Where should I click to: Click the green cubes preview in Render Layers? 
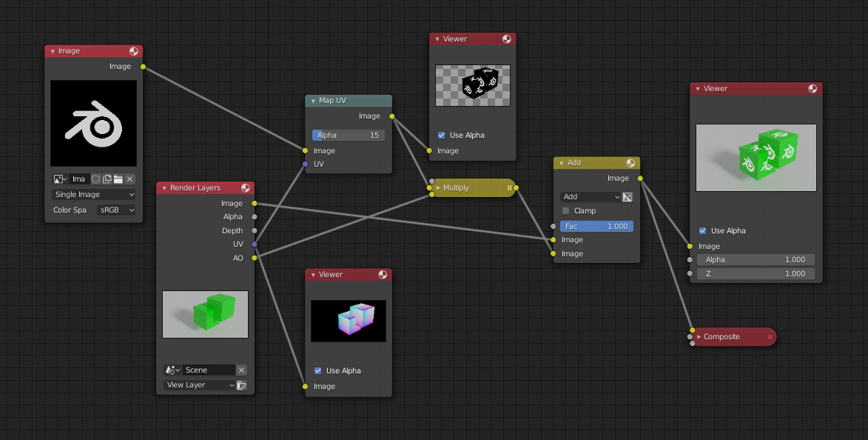pyautogui.click(x=205, y=314)
